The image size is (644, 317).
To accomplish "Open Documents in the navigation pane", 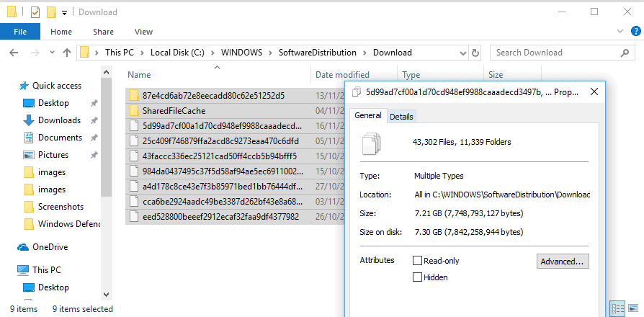I will coord(60,137).
